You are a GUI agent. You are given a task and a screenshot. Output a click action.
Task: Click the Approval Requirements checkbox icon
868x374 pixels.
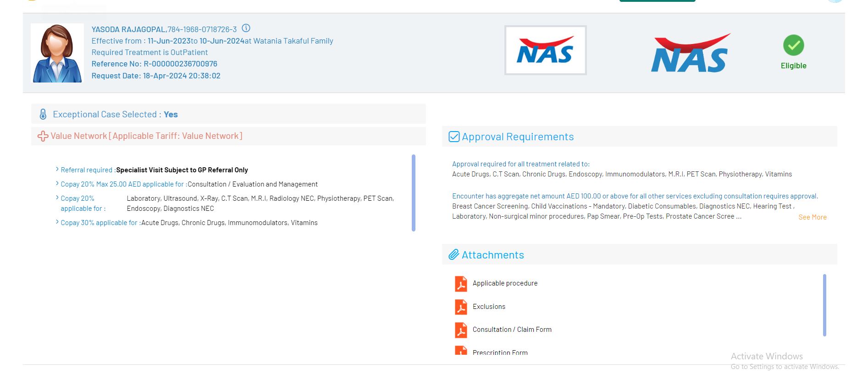click(453, 137)
